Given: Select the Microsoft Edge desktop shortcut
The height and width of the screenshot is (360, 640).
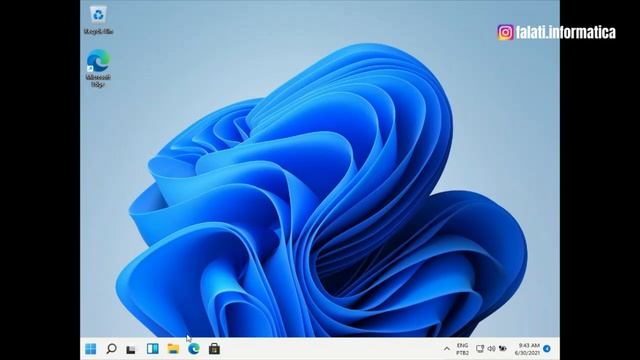Looking at the screenshot, I should 98,68.
